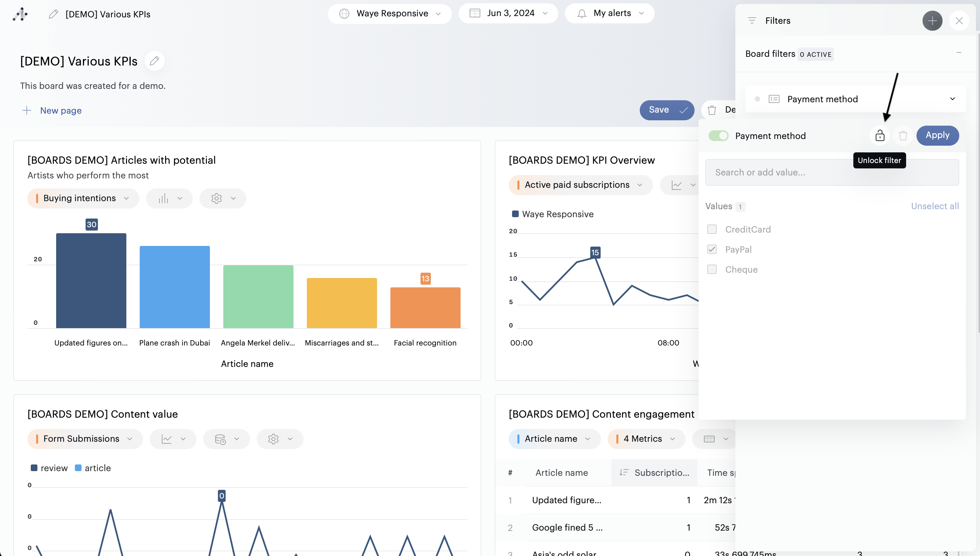Image resolution: width=980 pixels, height=556 pixels.
Task: Toggle the Payment method filter switch
Action: pos(718,136)
